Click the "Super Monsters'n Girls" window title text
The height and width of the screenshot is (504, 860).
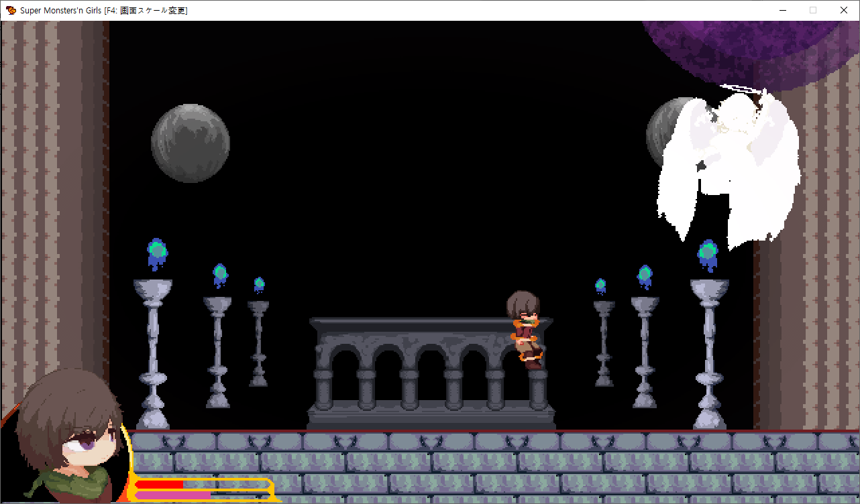(61, 10)
